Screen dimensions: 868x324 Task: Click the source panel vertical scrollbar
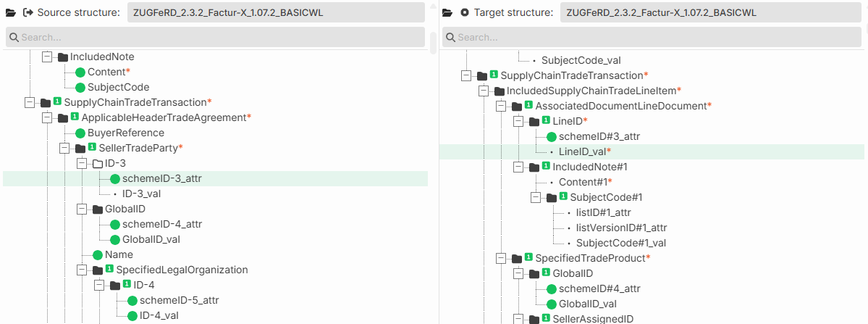point(432,43)
